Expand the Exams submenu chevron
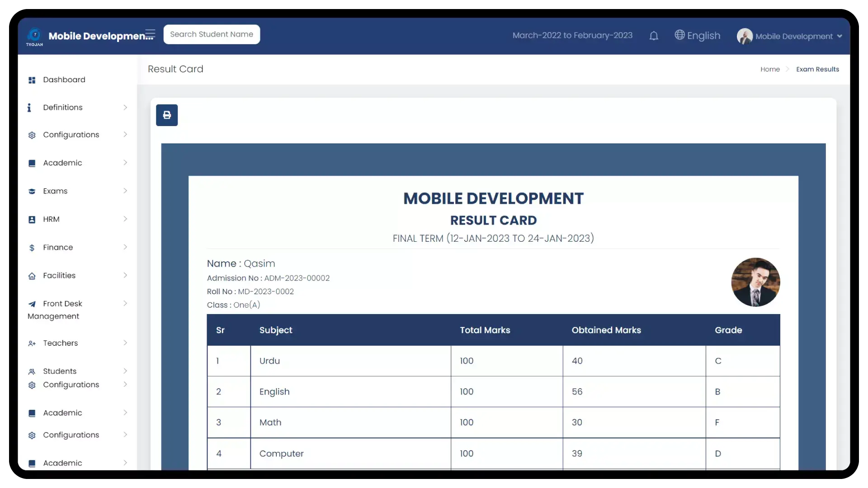 [x=125, y=191]
